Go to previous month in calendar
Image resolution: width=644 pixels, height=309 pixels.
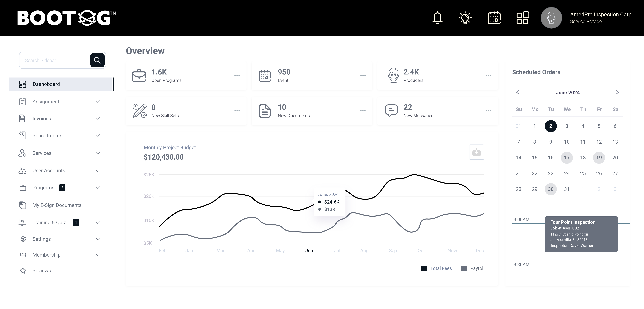point(518,92)
